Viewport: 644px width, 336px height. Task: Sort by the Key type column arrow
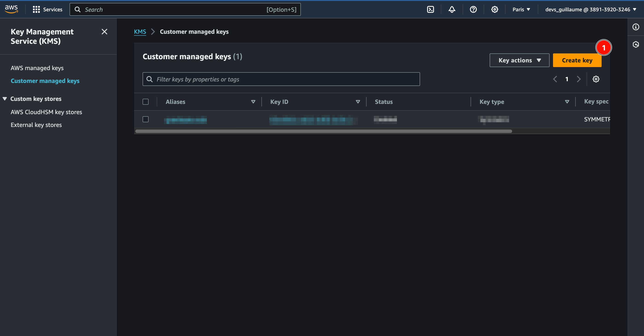(567, 102)
